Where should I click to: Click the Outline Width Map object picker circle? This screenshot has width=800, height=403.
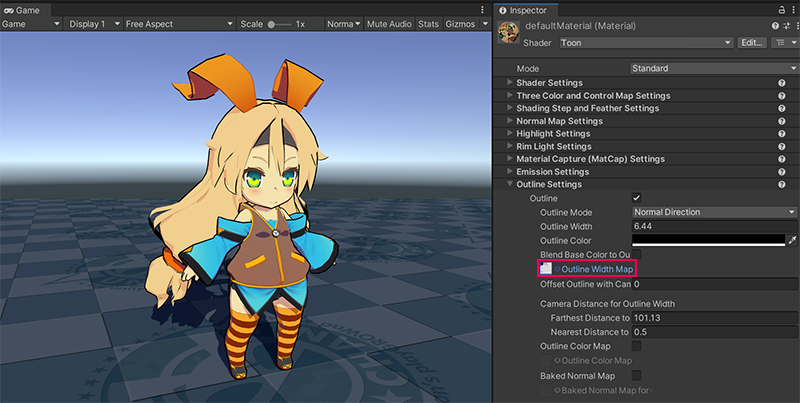(x=557, y=269)
